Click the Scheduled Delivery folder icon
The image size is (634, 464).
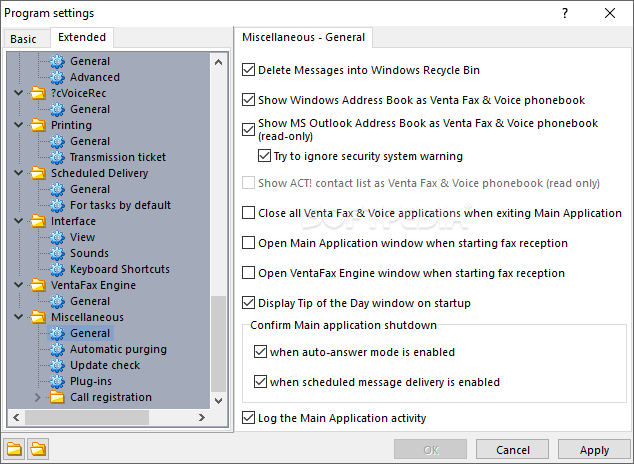(x=38, y=173)
